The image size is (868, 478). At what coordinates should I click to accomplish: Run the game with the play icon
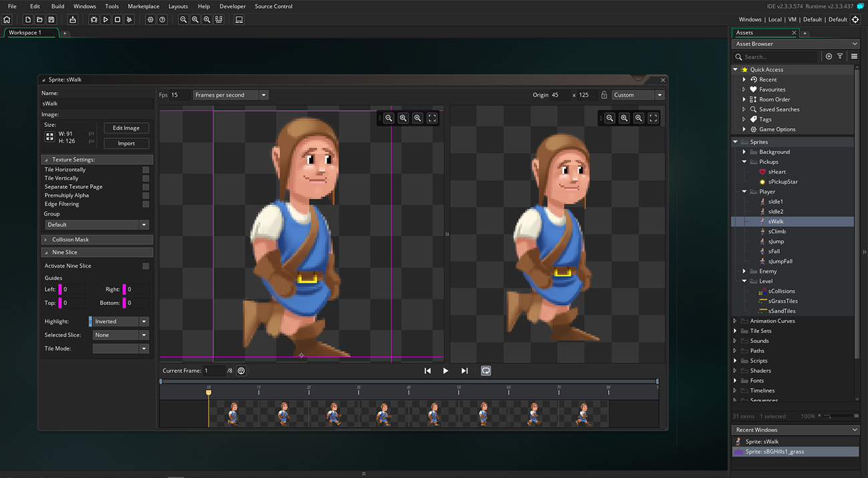point(105,20)
